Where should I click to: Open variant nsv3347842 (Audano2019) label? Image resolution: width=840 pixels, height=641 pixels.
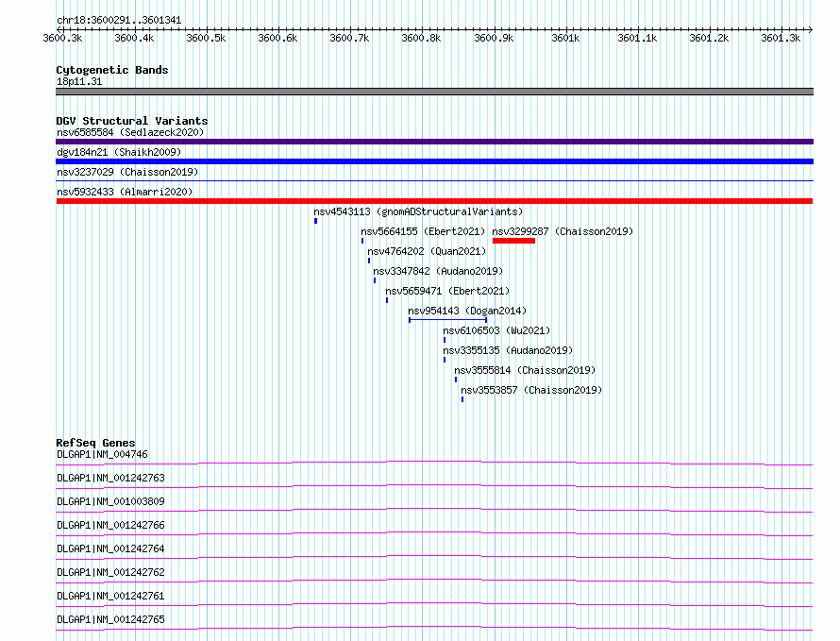(x=438, y=271)
